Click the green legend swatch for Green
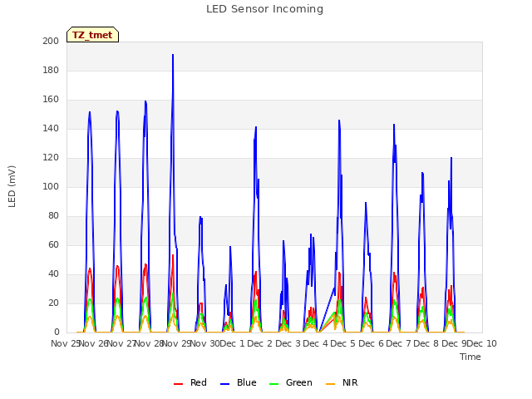The width and height of the screenshot is (532, 399). 273,384
